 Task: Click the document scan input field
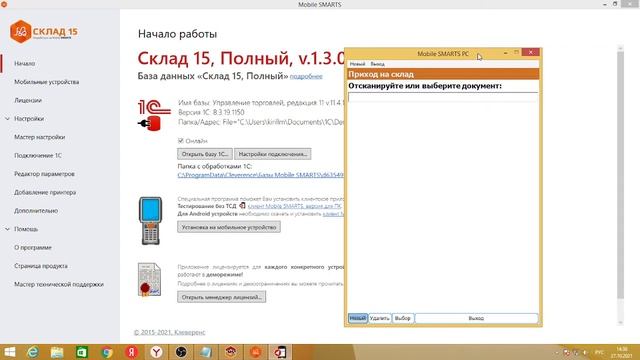(443, 97)
